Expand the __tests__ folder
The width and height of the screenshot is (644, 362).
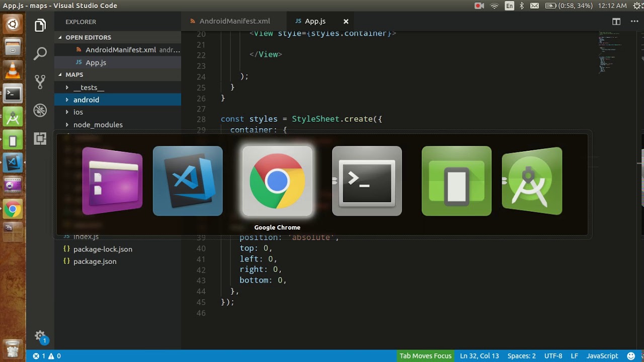tap(118, 87)
